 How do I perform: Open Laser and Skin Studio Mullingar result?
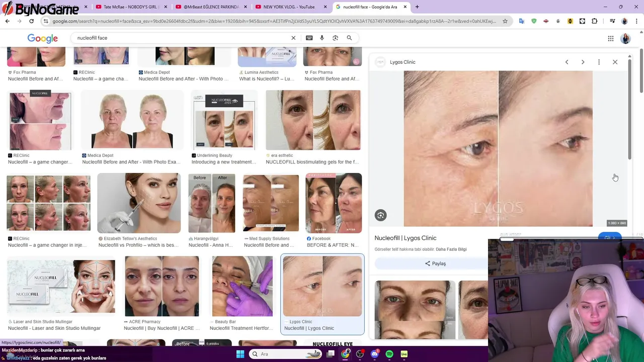coord(61,286)
